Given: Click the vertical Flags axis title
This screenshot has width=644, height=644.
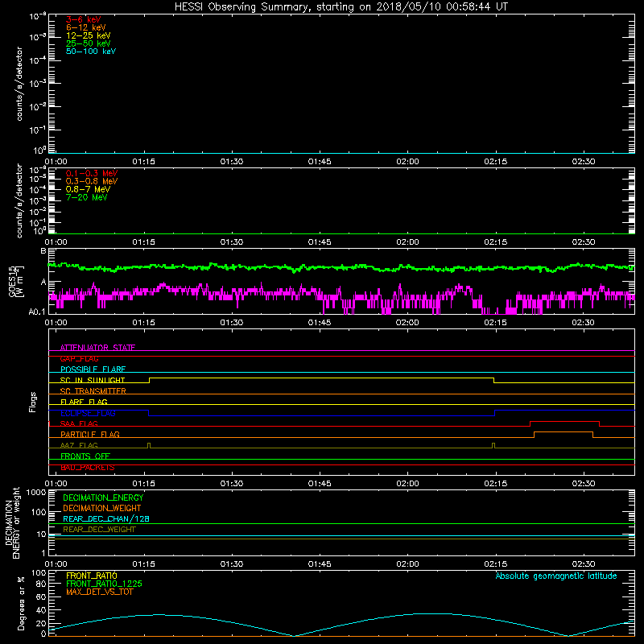Looking at the screenshot, I should [33, 402].
